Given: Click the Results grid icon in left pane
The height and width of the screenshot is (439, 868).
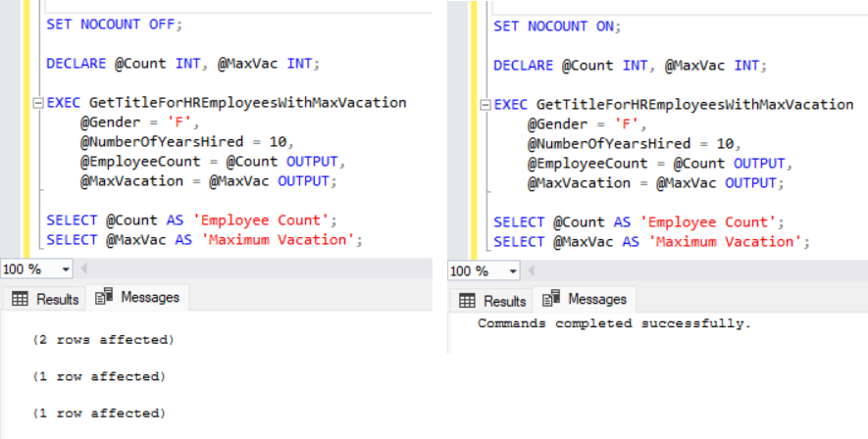Looking at the screenshot, I should pyautogui.click(x=21, y=299).
